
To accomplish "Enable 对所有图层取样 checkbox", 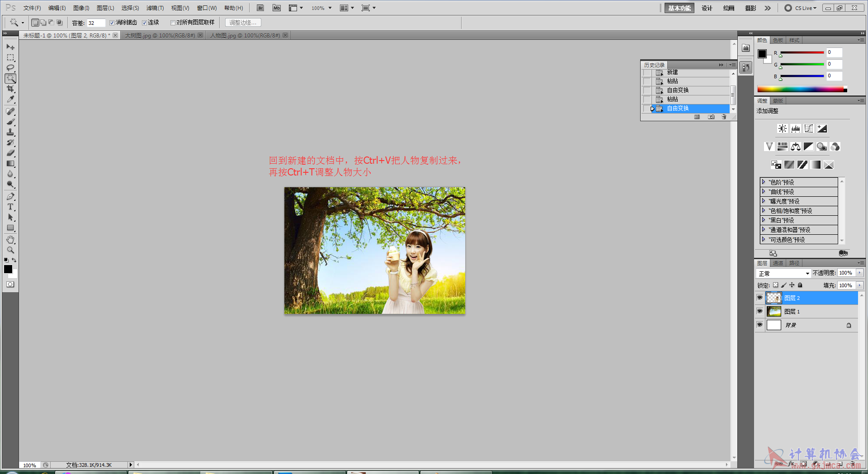I will tap(173, 23).
